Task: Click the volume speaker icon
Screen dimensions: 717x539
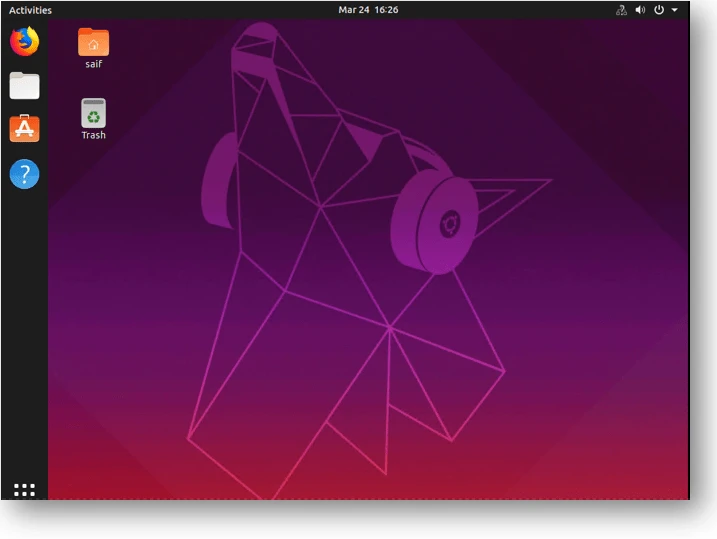Action: coord(640,10)
